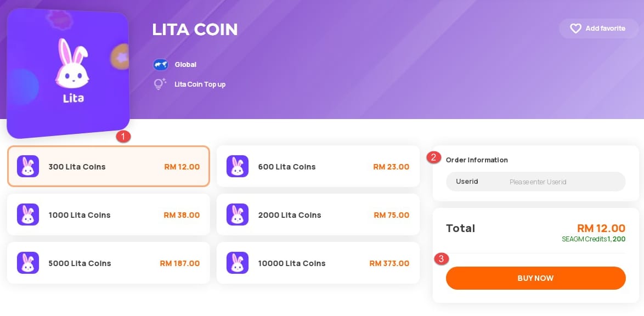The width and height of the screenshot is (644, 316).
Task: Click the rabbit icon on 1000 Lita Coins card
Action: click(28, 215)
